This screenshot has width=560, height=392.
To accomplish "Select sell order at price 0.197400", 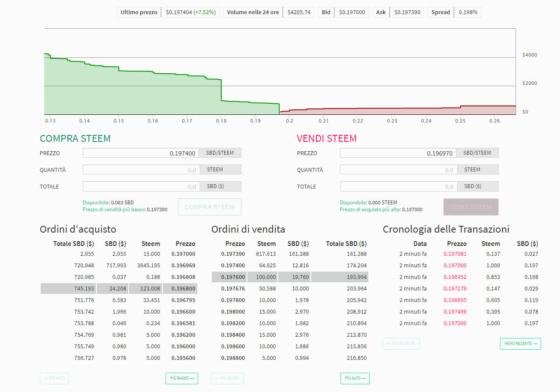I will (x=290, y=265).
